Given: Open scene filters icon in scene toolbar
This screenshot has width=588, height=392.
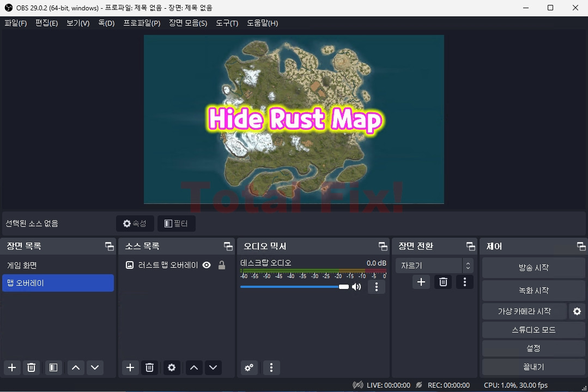Looking at the screenshot, I should coord(53,367).
